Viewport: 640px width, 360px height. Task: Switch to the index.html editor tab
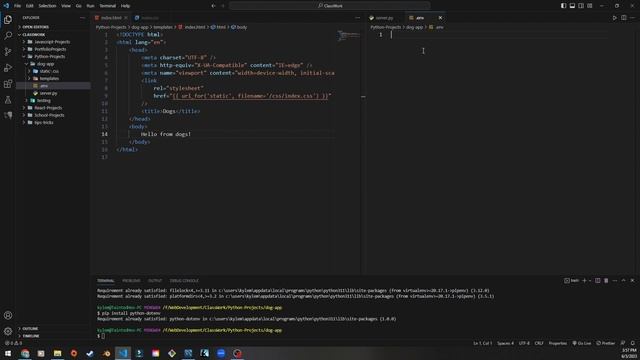pyautogui.click(x=111, y=18)
